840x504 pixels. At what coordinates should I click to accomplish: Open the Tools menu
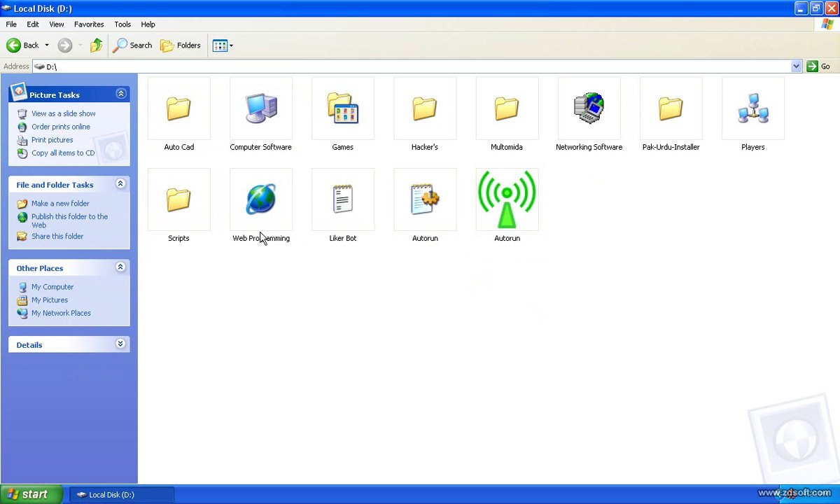tap(122, 24)
